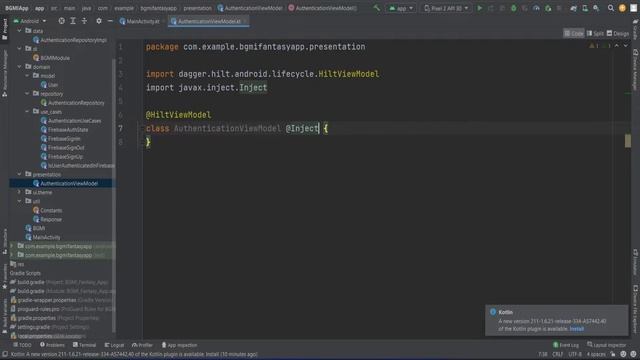
Task: Click the Kotlin notification info icon
Action: tap(493, 312)
